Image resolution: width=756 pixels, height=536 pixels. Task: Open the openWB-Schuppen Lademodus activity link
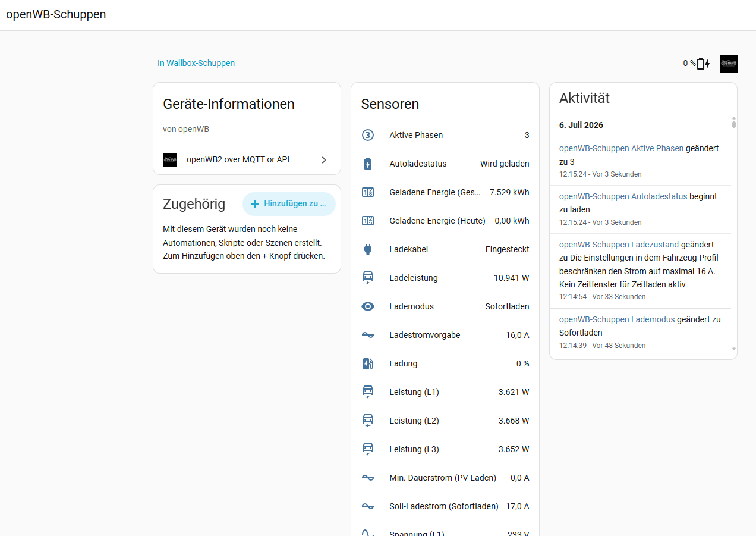[617, 319]
